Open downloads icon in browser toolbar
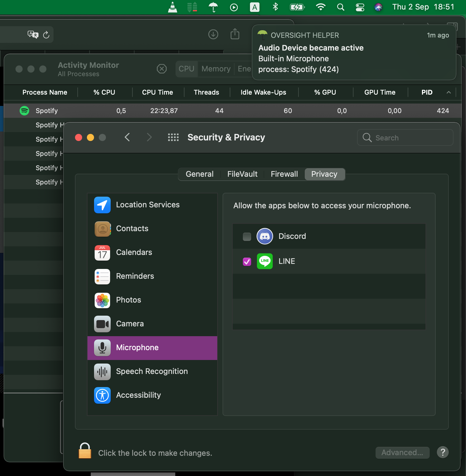466x476 pixels. tap(213, 35)
